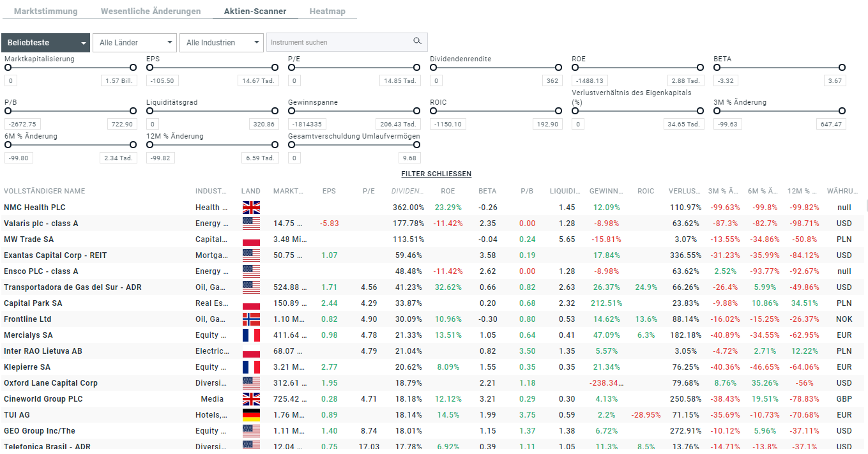Open the Alle Industrien industry dropdown
Image resolution: width=868 pixels, height=454 pixels.
coord(222,43)
